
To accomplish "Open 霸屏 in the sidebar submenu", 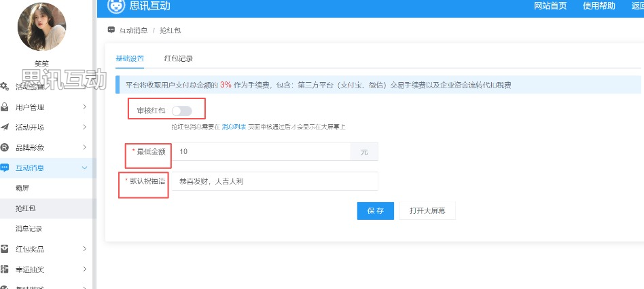I will point(22,188).
